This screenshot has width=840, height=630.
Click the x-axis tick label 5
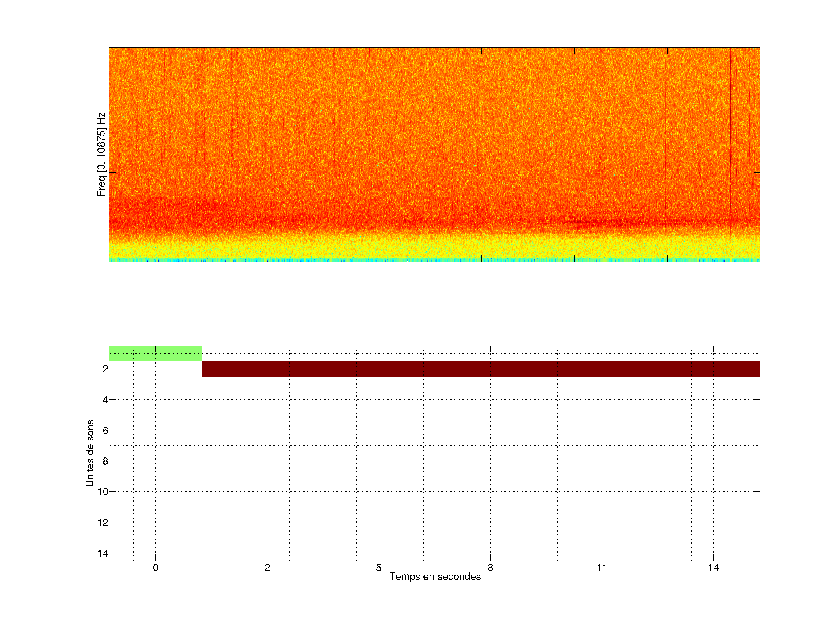click(379, 568)
